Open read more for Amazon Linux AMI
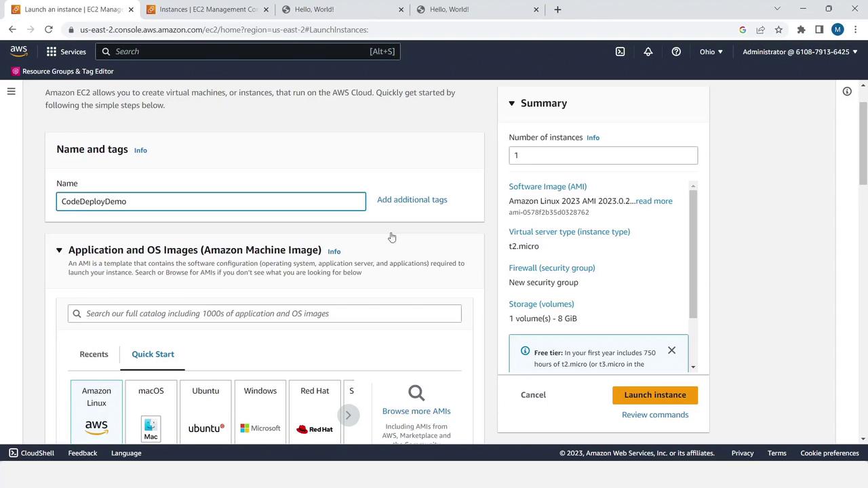 (654, 201)
